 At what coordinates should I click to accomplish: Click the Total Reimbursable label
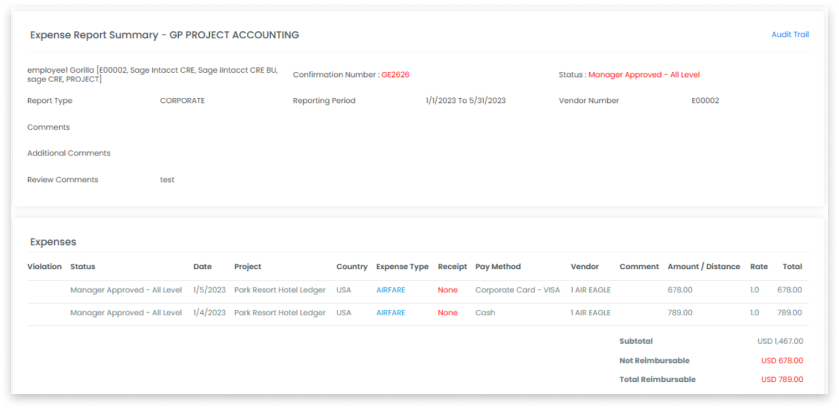point(658,379)
